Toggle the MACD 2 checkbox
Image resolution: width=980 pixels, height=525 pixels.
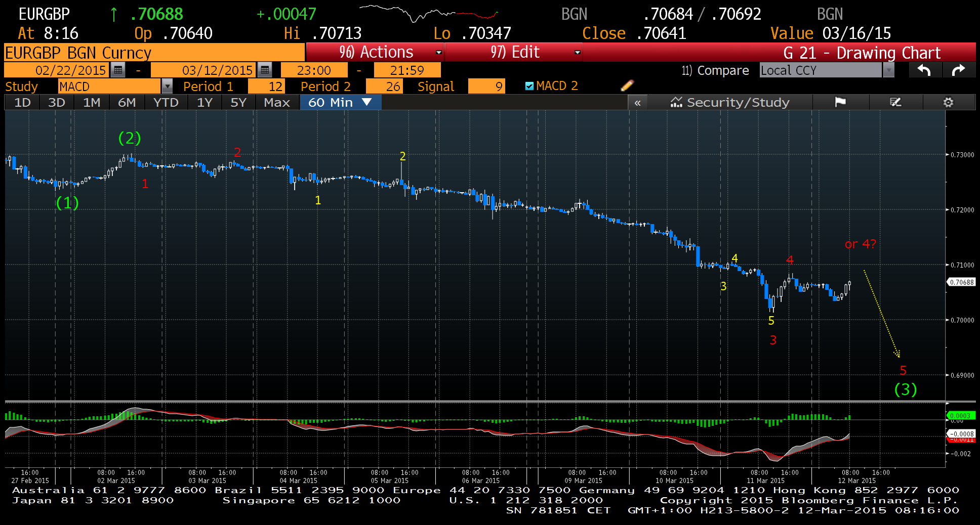[x=529, y=86]
